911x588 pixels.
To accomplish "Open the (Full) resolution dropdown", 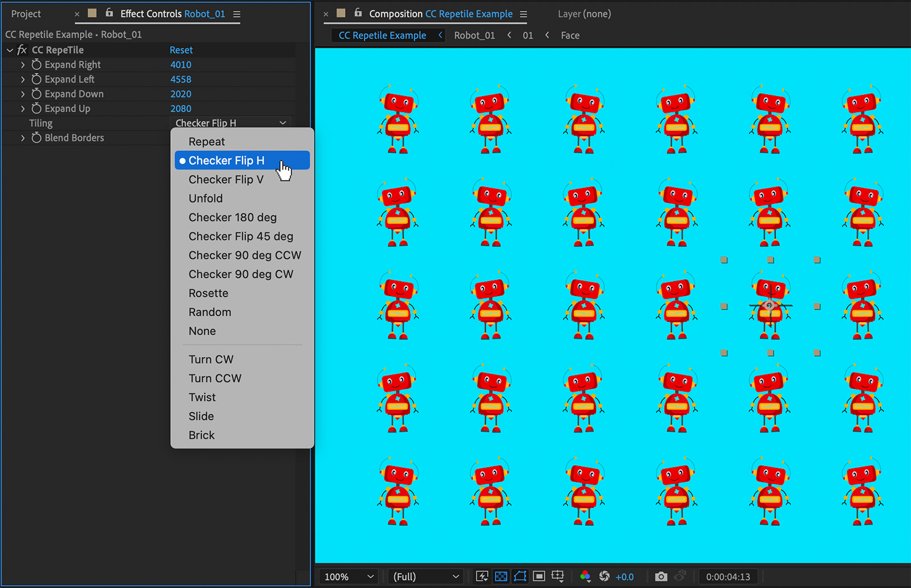I will tap(424, 576).
